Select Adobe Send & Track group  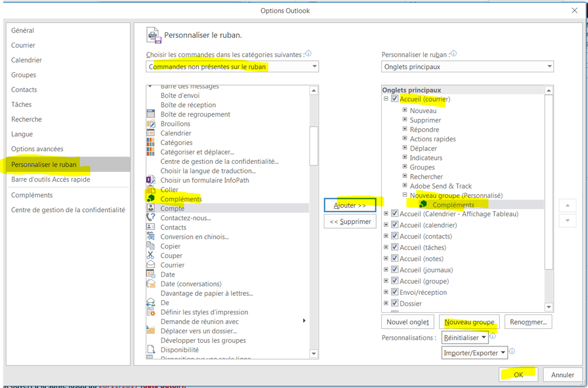pos(440,186)
